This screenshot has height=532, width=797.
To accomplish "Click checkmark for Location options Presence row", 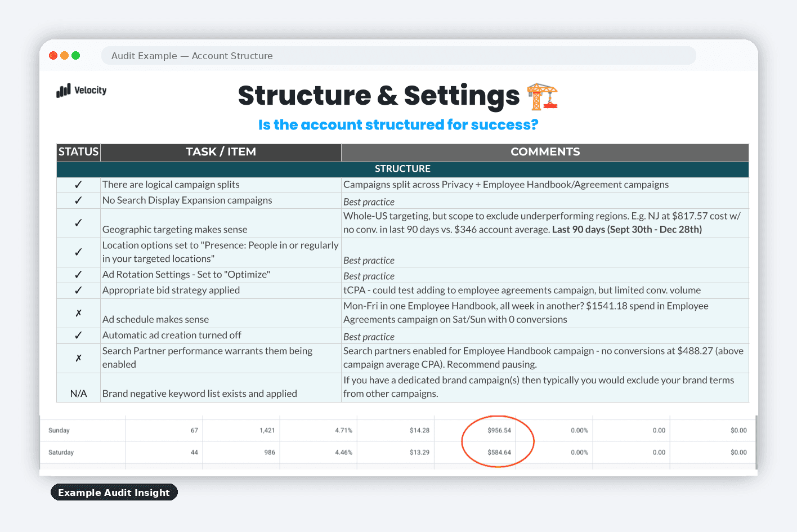I will pyautogui.click(x=78, y=252).
